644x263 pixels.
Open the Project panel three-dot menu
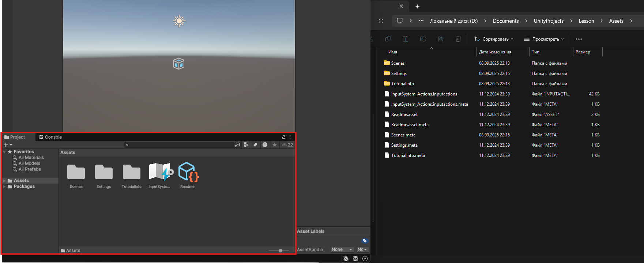coord(290,137)
